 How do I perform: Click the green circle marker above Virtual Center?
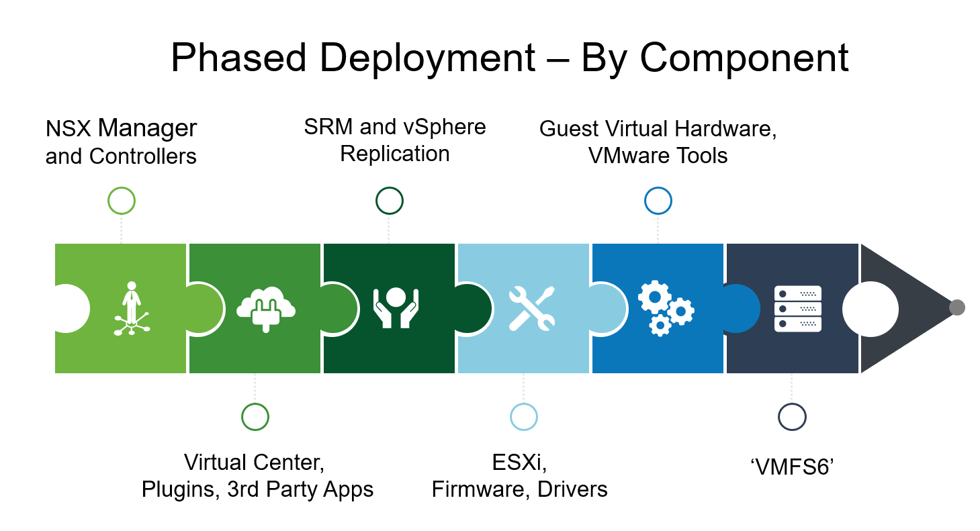coord(255,417)
